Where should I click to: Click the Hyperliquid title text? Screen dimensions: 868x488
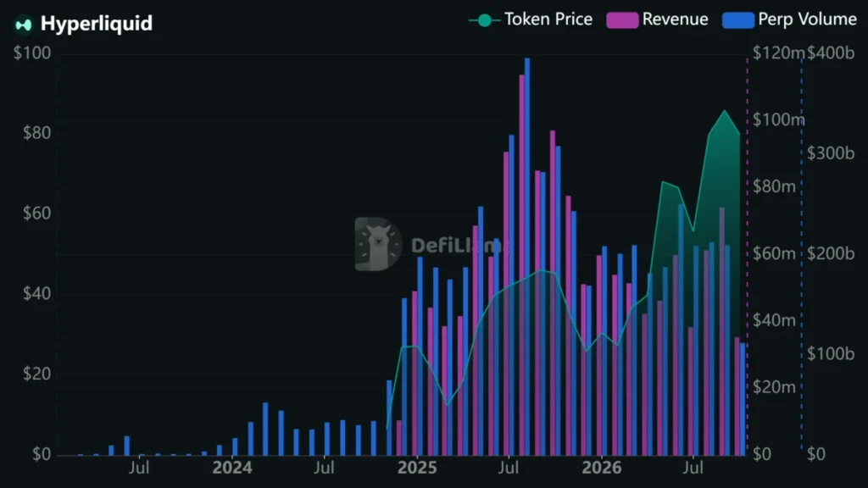(97, 24)
